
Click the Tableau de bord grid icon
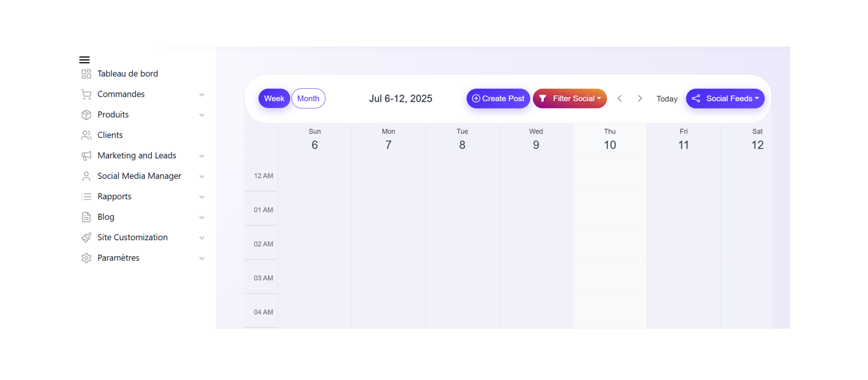pos(86,74)
